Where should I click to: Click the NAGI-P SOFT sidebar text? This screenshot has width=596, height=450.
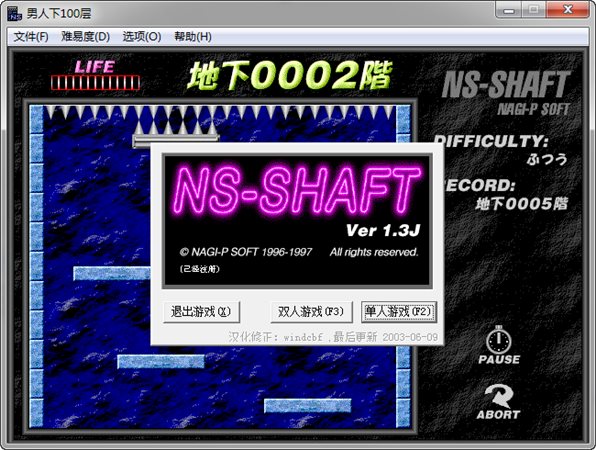click(x=533, y=109)
